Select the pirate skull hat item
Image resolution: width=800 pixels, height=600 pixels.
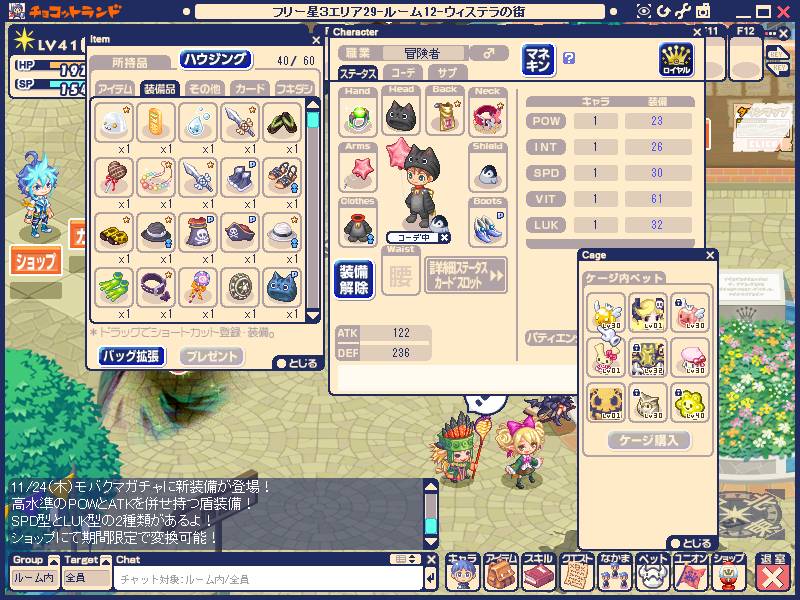[240, 232]
